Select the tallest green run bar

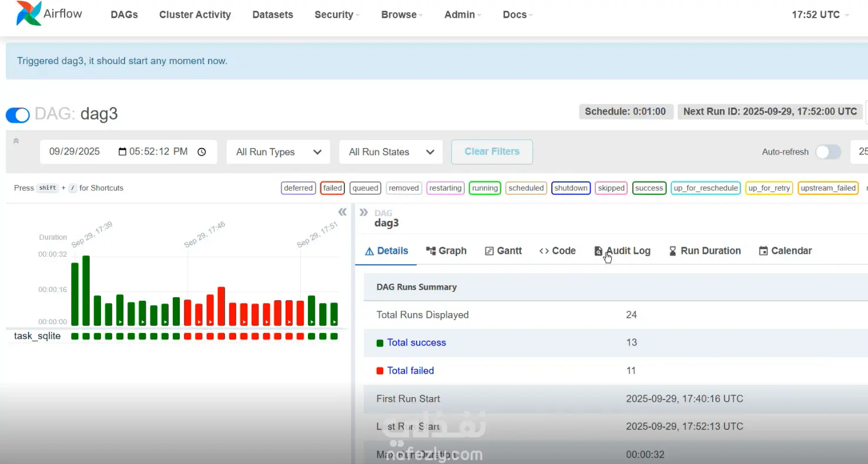[86, 291]
